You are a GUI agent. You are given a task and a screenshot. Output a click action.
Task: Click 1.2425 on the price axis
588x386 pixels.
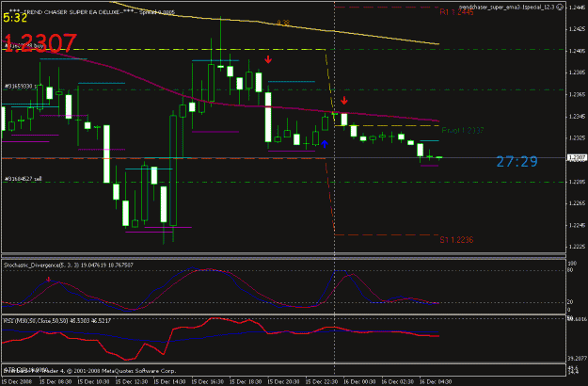pyautogui.click(x=577, y=29)
